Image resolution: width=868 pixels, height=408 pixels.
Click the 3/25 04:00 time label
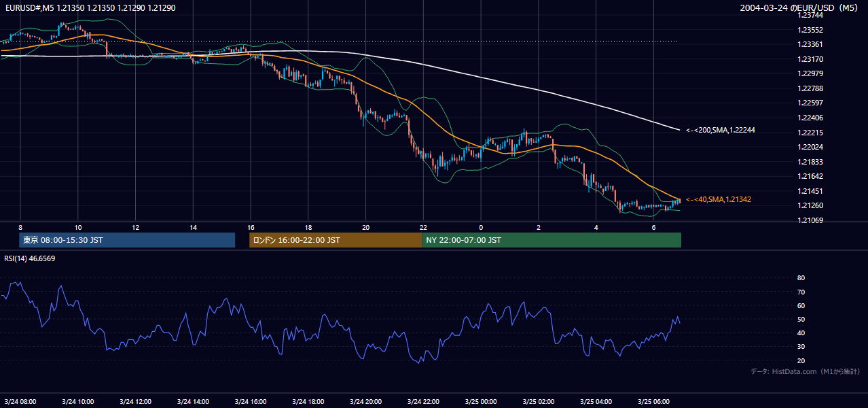point(596,402)
